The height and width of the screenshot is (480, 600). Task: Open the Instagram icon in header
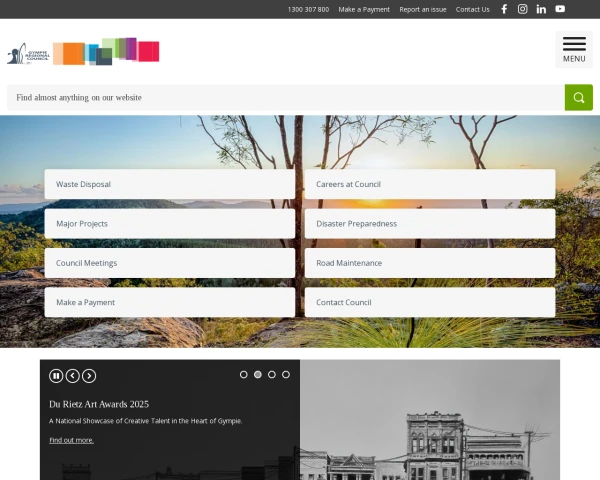point(522,9)
